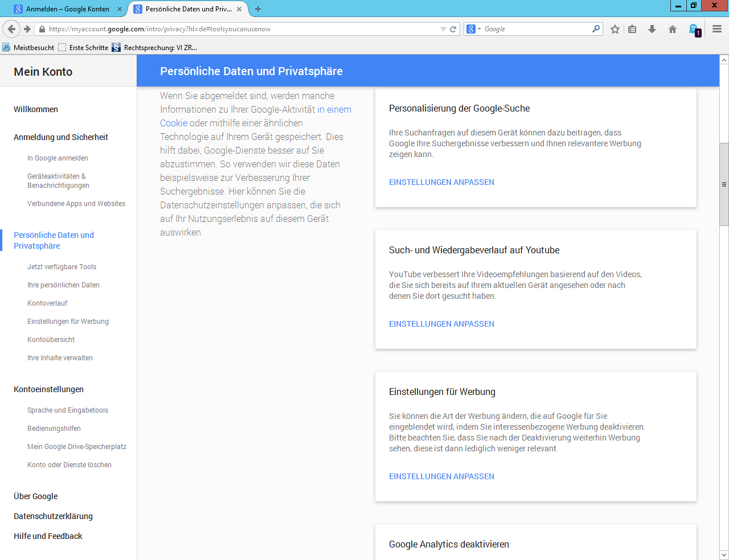Screen dimensions: 729x560
Task: Click the Personalisierung der Google-Suche heading
Action: [459, 108]
